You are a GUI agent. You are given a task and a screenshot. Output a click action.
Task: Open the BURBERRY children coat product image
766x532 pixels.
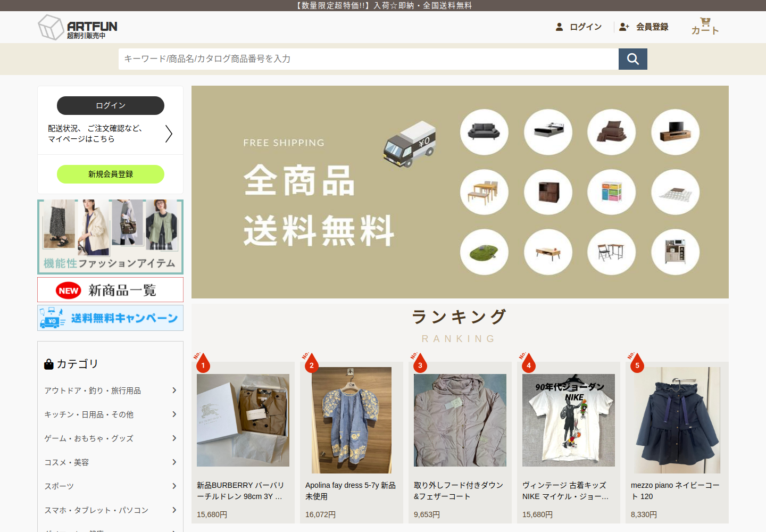coord(243,420)
